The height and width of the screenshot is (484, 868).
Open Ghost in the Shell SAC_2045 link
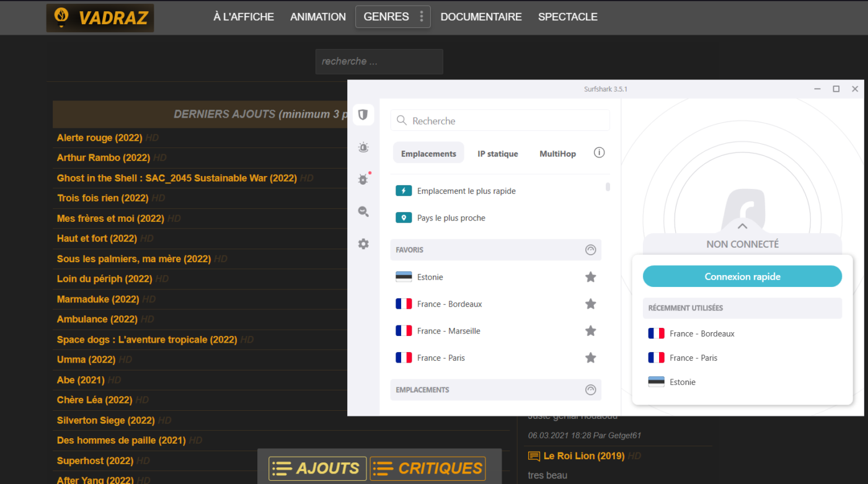(x=177, y=178)
